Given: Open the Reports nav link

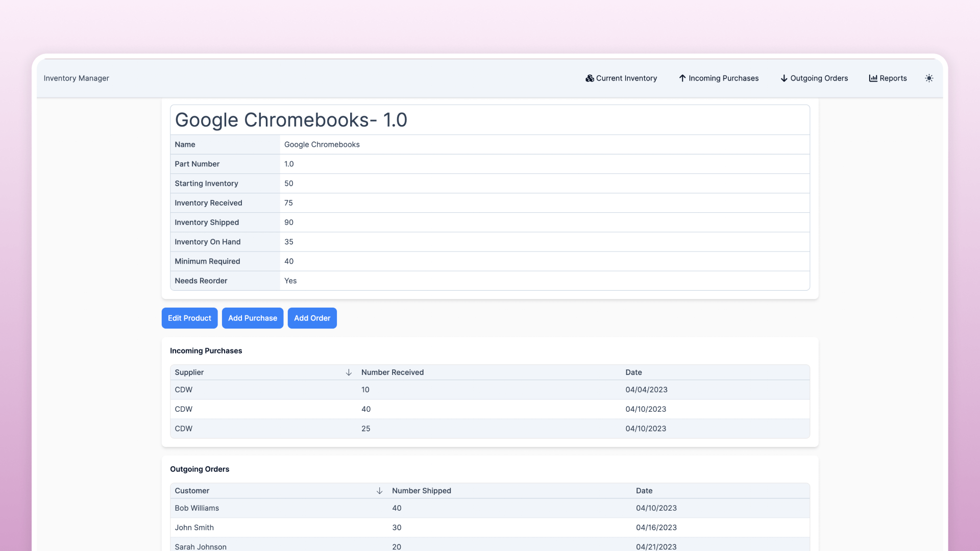Looking at the screenshot, I should pos(893,78).
